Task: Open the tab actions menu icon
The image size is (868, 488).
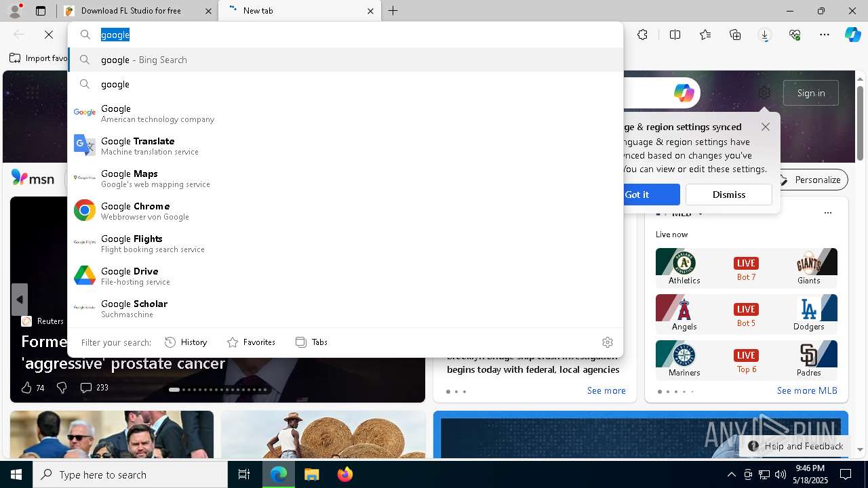Action: pos(41,11)
